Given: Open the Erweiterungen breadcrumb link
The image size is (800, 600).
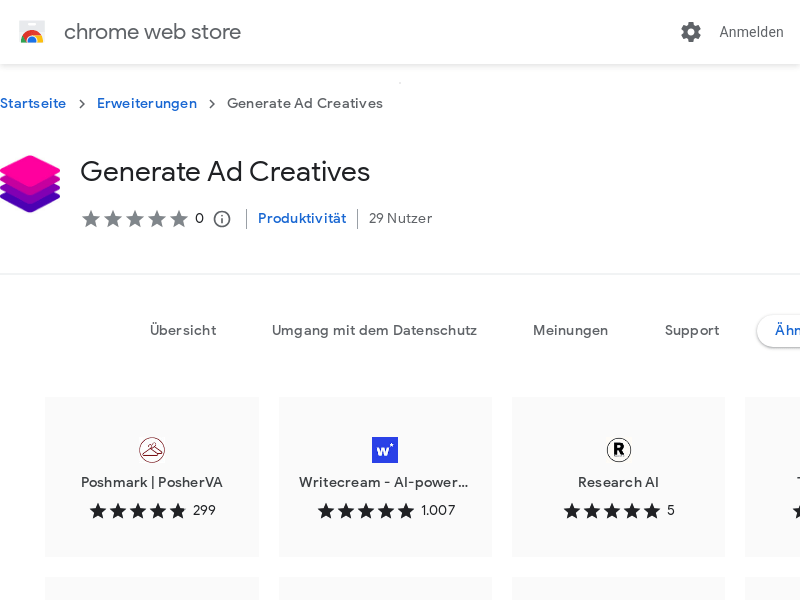Looking at the screenshot, I should (x=147, y=104).
